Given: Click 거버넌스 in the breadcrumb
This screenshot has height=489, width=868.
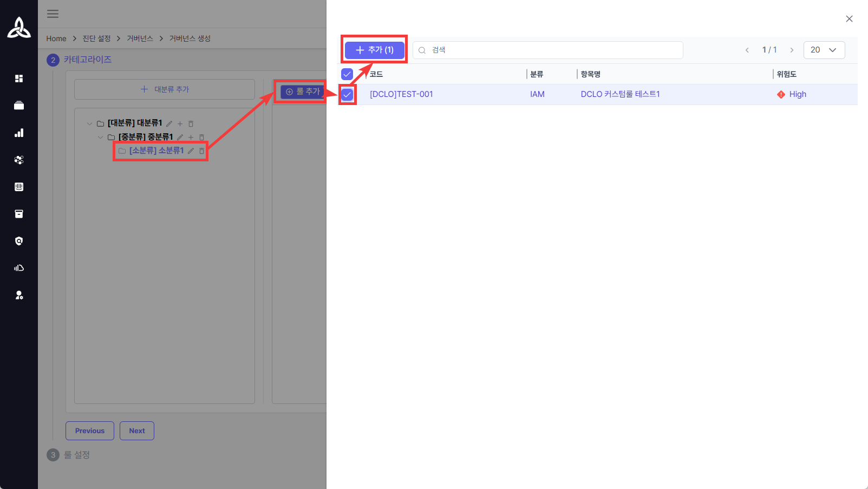Looking at the screenshot, I should coord(140,38).
